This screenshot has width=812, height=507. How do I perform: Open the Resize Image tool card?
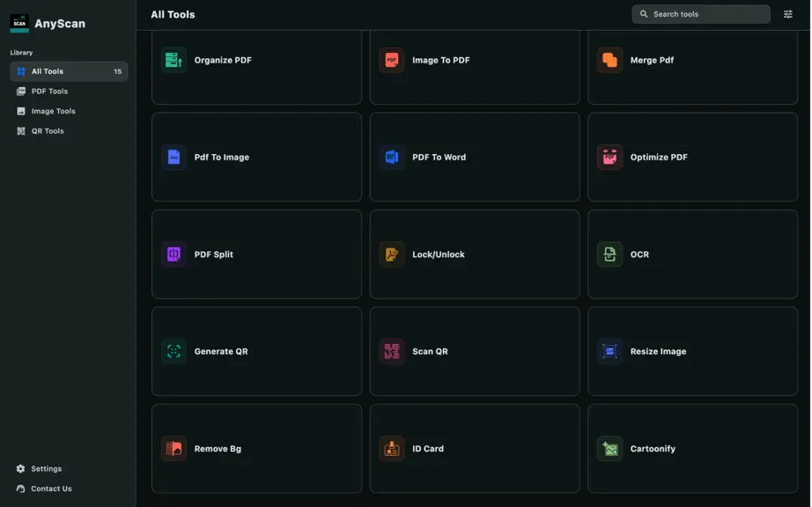coord(692,351)
